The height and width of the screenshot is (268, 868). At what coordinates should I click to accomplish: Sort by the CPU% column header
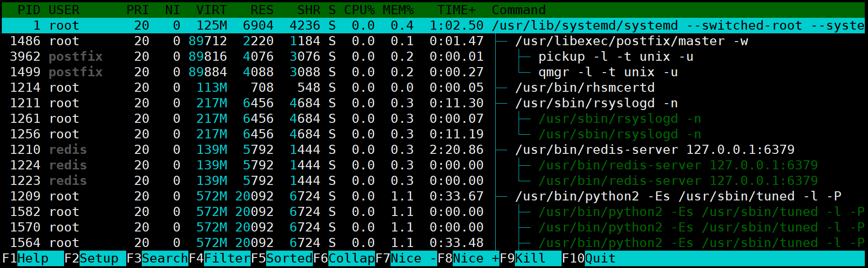(359, 10)
